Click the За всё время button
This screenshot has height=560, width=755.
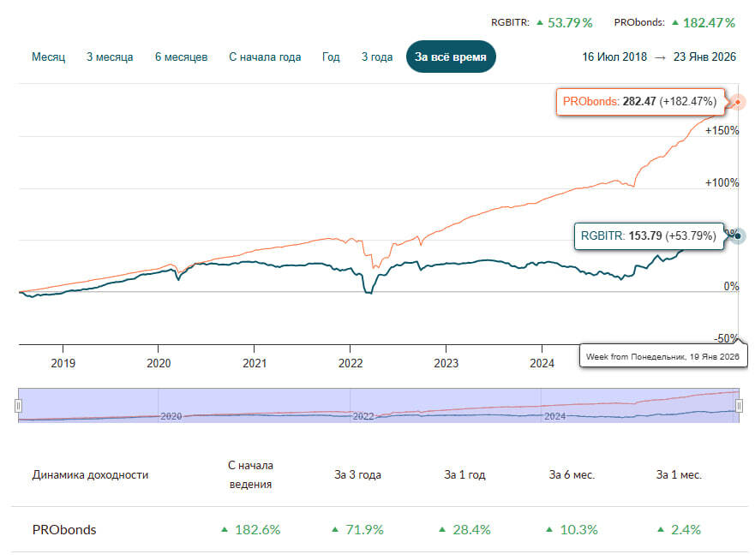tap(450, 57)
